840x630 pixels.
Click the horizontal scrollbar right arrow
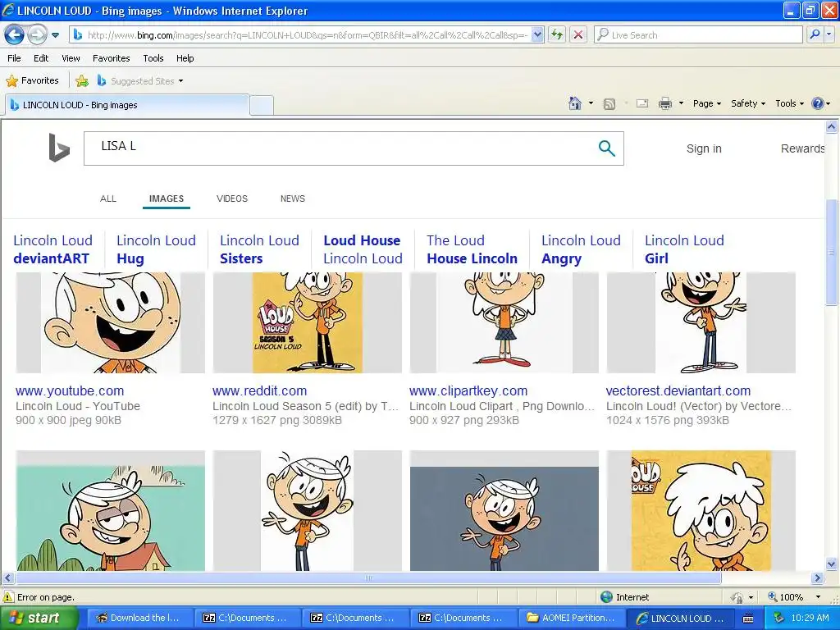[x=818, y=578]
